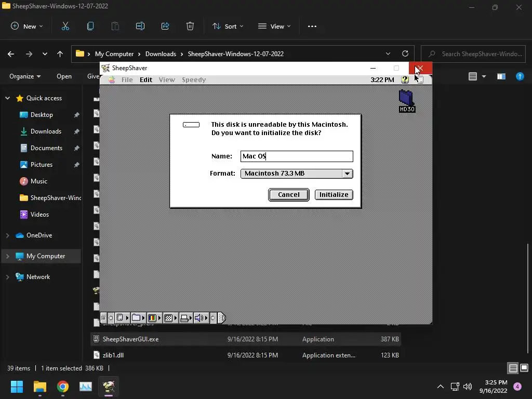The width and height of the screenshot is (532, 399).
Task: Open the See more ellipsis menu
Action: coord(312,26)
